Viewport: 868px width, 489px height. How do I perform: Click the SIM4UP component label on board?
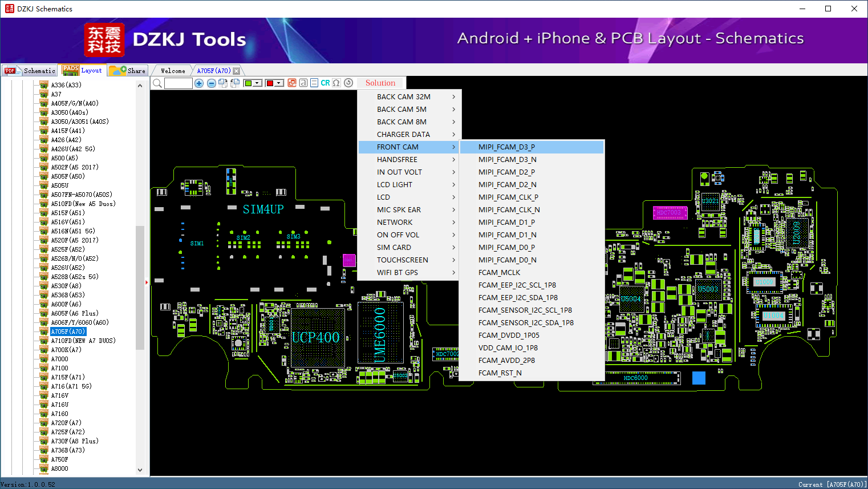tap(263, 209)
